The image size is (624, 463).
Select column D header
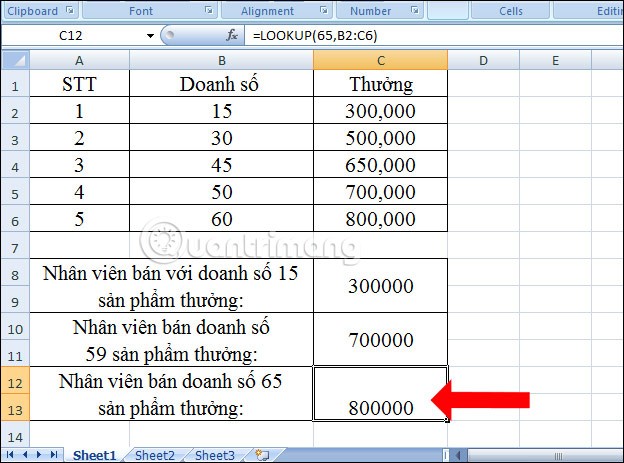click(x=483, y=61)
